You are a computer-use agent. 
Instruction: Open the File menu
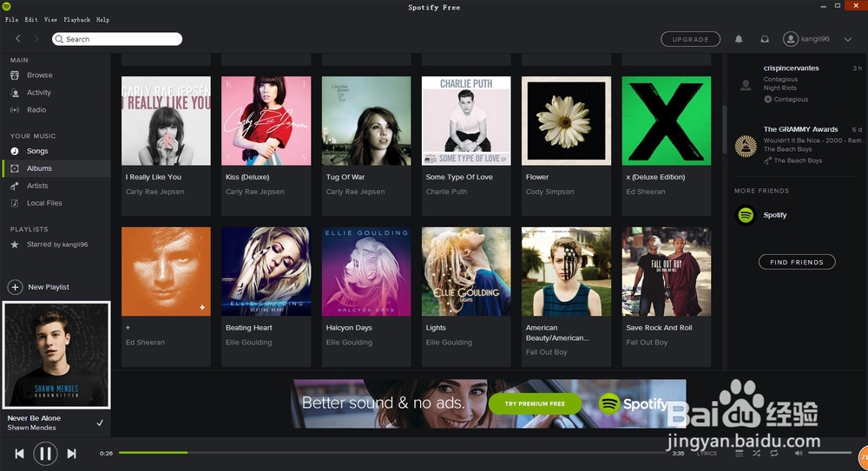tap(11, 19)
